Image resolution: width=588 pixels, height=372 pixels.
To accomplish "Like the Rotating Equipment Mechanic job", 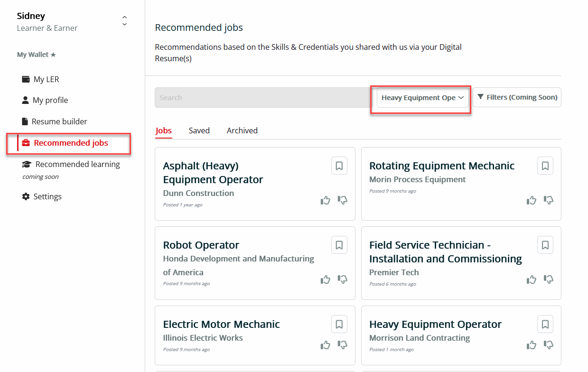I will [x=532, y=200].
